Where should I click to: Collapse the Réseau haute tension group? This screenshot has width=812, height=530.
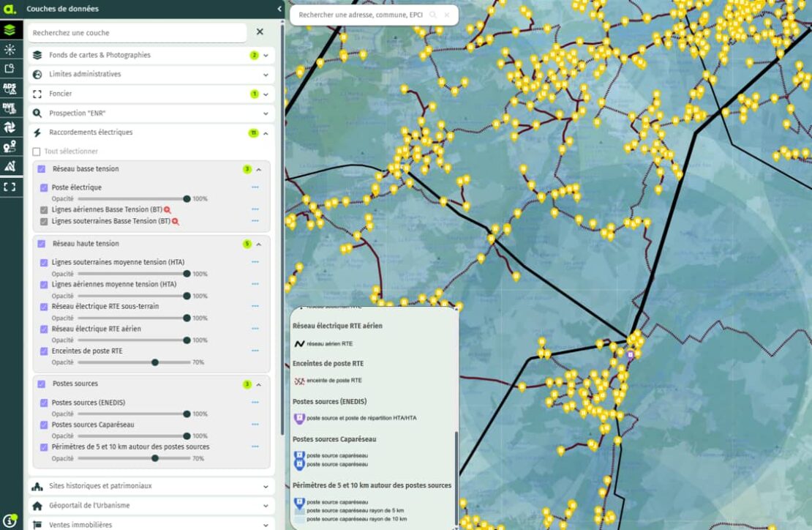[x=258, y=244]
